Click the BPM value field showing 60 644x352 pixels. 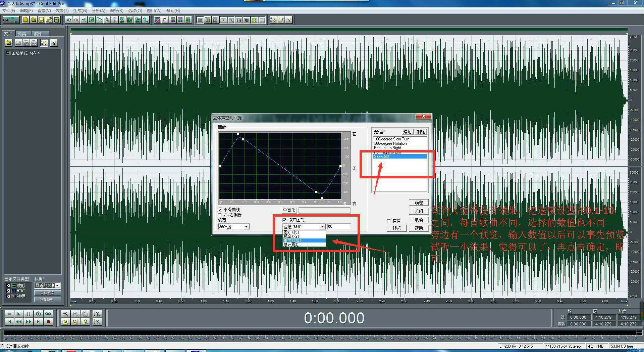tap(339, 227)
